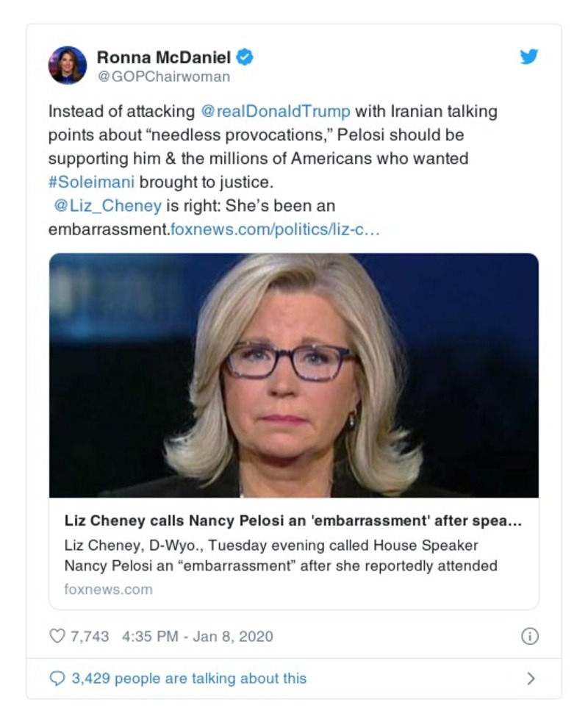Click the foxnews.com domain in card

108,589
